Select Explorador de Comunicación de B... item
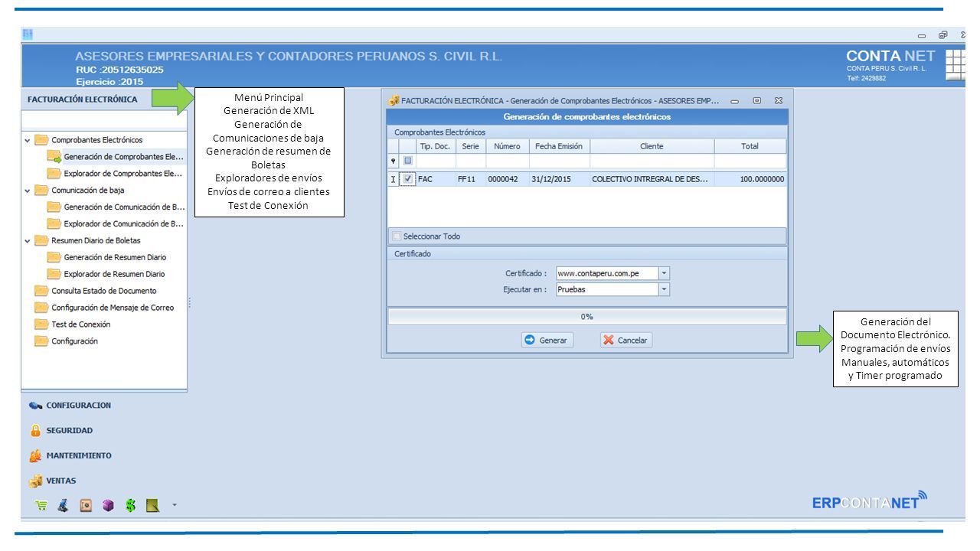The height and width of the screenshot is (551, 980). tap(124, 224)
